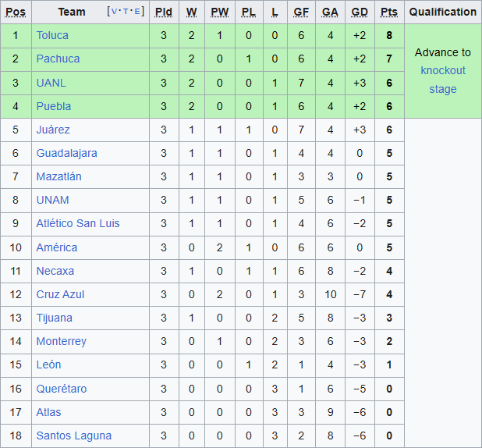Open the Monterrey team link
The image size is (482, 448).
[62, 341]
